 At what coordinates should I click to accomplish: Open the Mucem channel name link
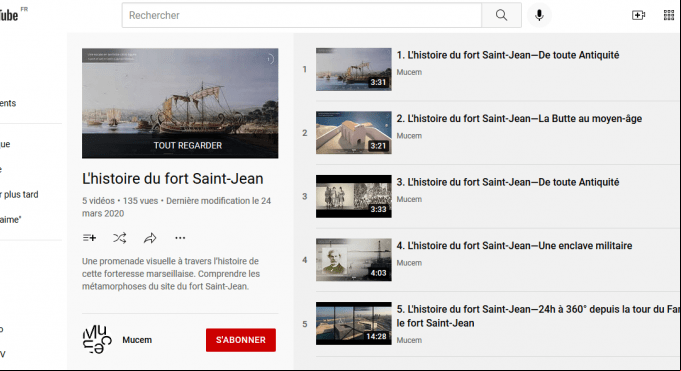click(137, 340)
